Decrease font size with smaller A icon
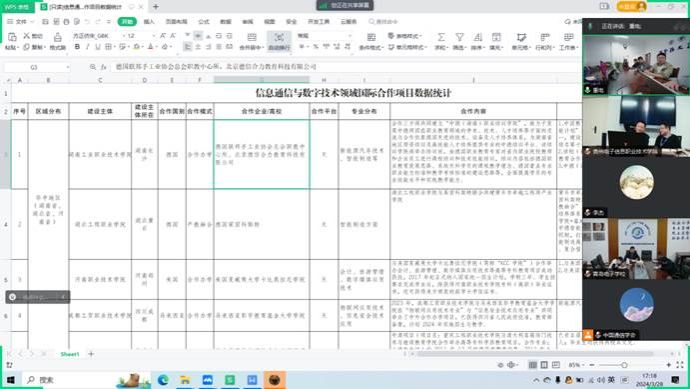 [173, 36]
